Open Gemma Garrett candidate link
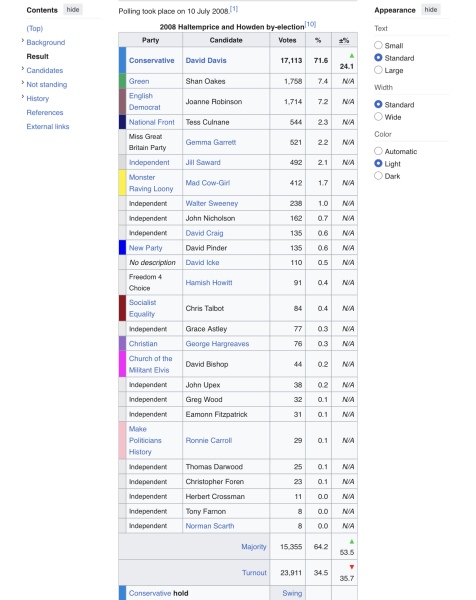The height and width of the screenshot is (600, 476). tap(211, 142)
